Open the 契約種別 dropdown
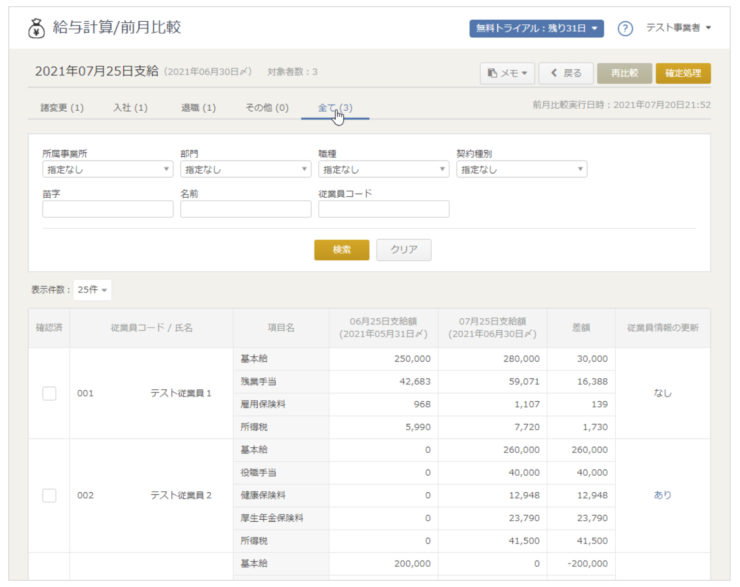Image resolution: width=740 pixels, height=587 pixels. click(x=521, y=169)
